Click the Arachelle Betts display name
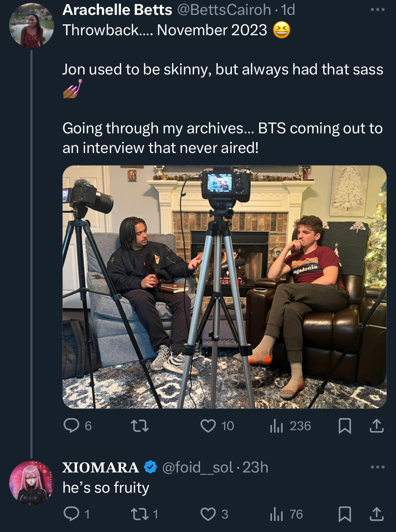 coord(117,10)
